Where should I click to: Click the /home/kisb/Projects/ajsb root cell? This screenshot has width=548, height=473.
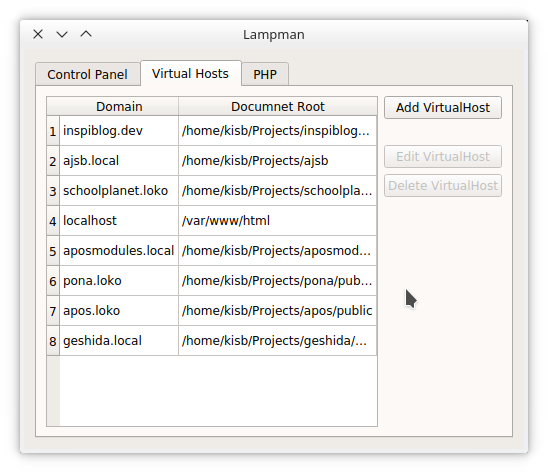[x=277, y=161]
